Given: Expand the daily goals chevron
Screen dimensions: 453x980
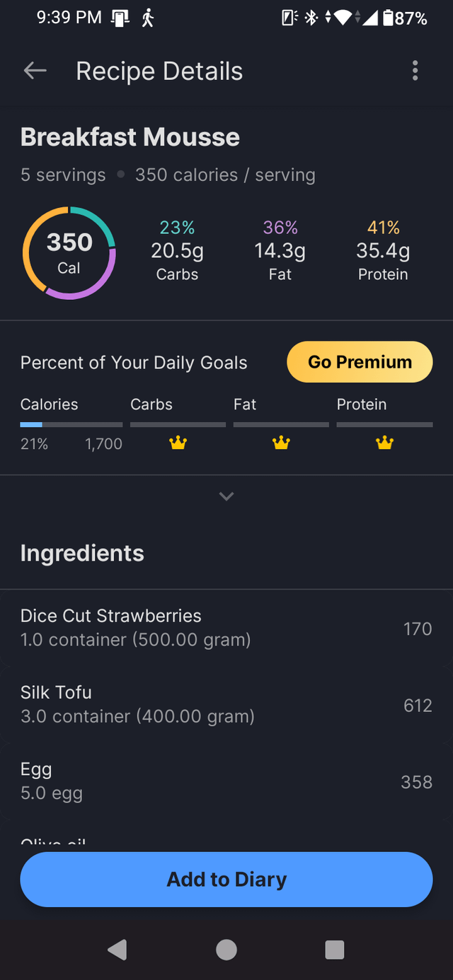Looking at the screenshot, I should tap(226, 496).
